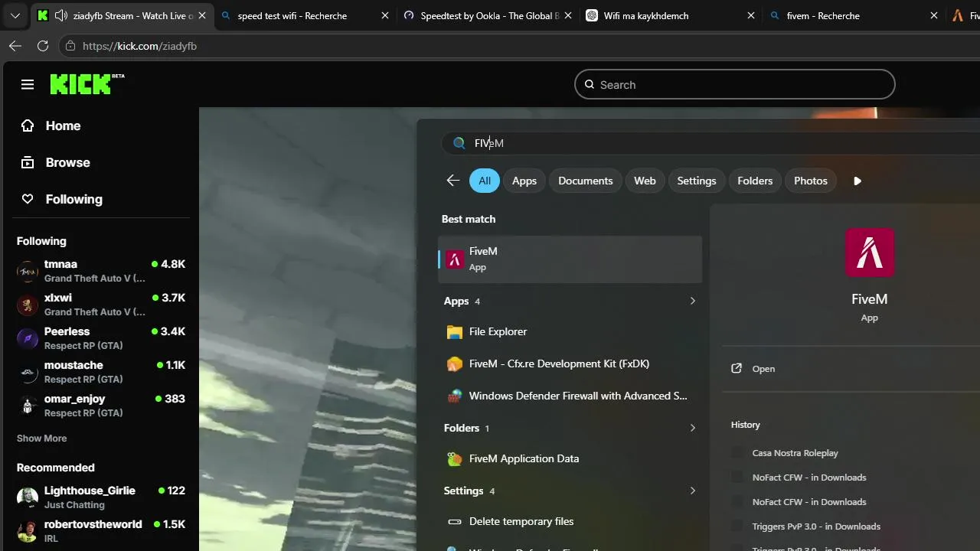
Task: Open File Explorer search result
Action: 570,332
